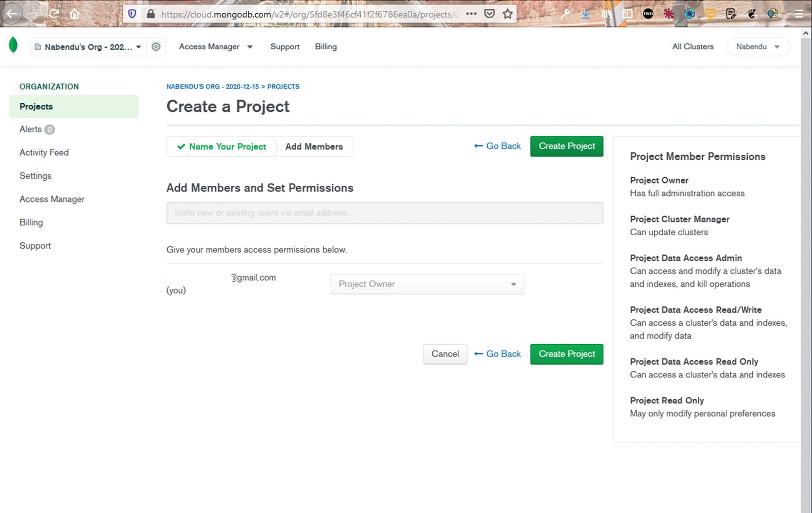
Task: Reload the page with refresh icon
Action: tap(54, 14)
